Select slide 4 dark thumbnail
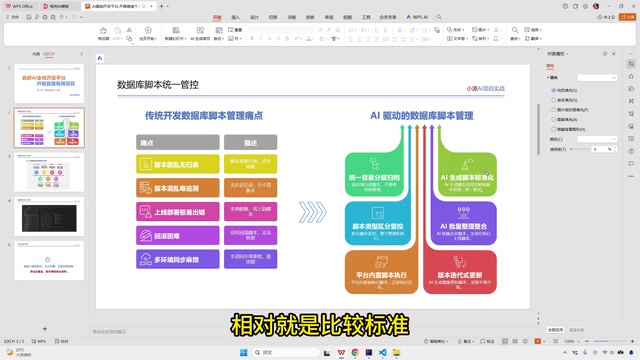 point(49,217)
